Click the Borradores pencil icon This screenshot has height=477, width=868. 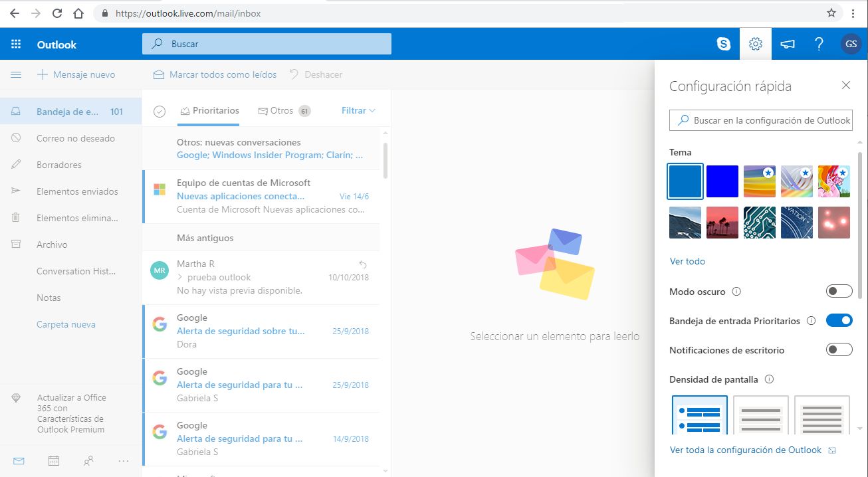16,165
